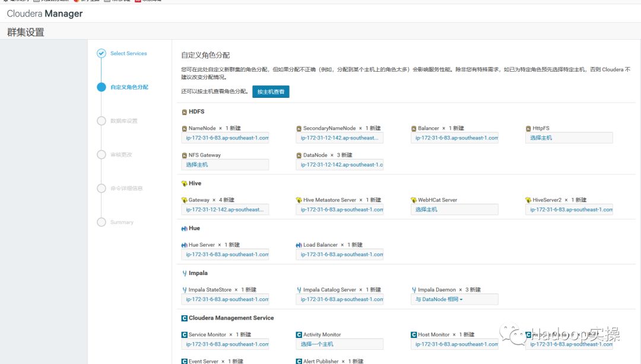Click the DataNode role icon
Screen dimensions: 641x364
[299, 156]
